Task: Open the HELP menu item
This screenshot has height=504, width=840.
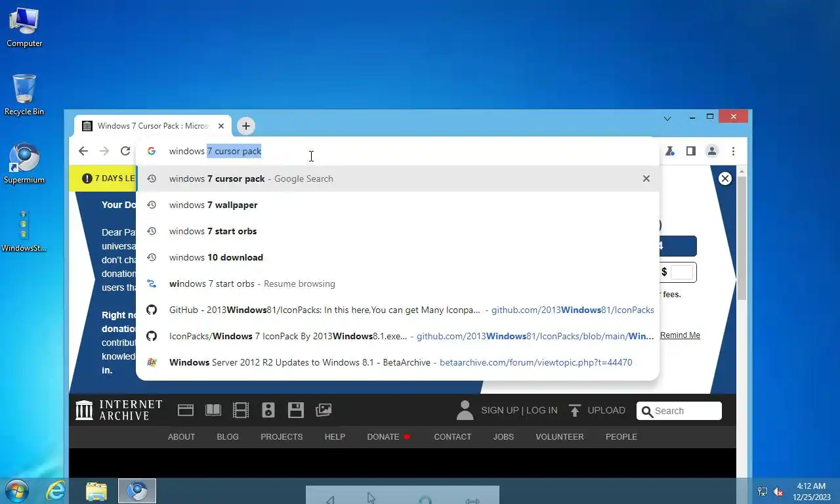Action: 335,436
